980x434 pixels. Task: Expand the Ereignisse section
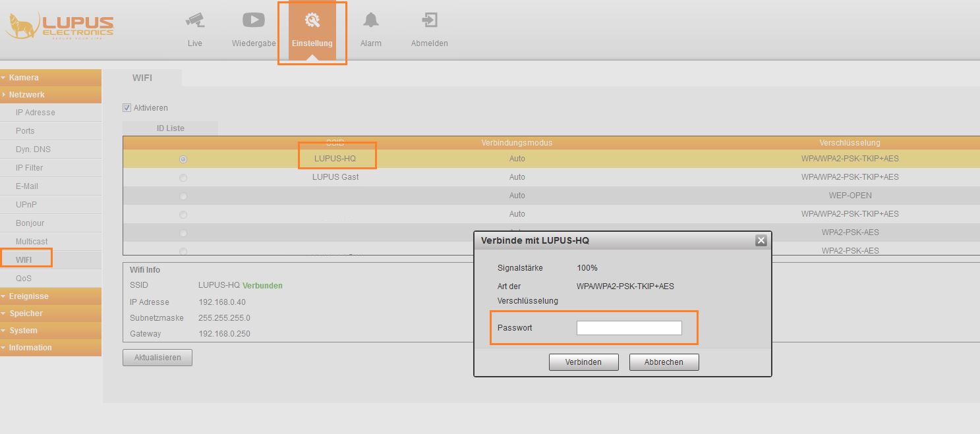click(x=51, y=296)
